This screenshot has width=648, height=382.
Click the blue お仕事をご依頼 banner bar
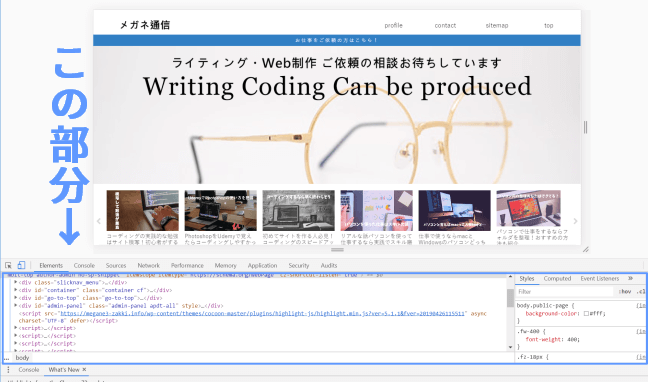337,40
